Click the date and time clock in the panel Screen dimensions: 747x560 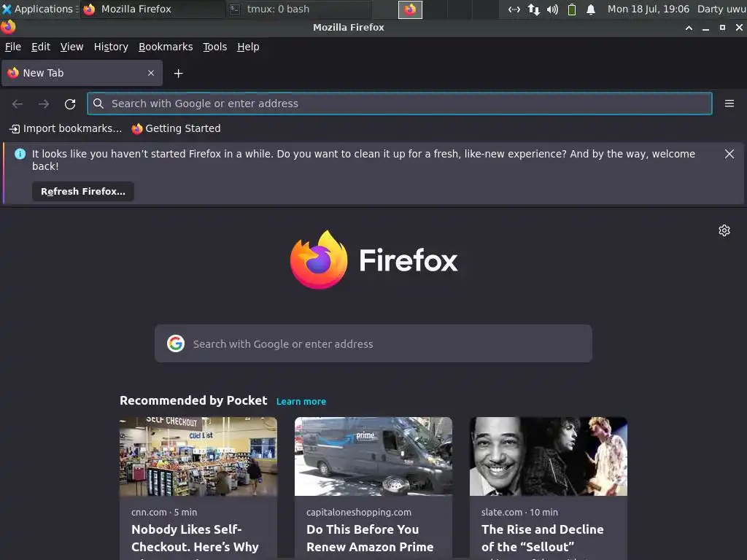[x=649, y=9]
